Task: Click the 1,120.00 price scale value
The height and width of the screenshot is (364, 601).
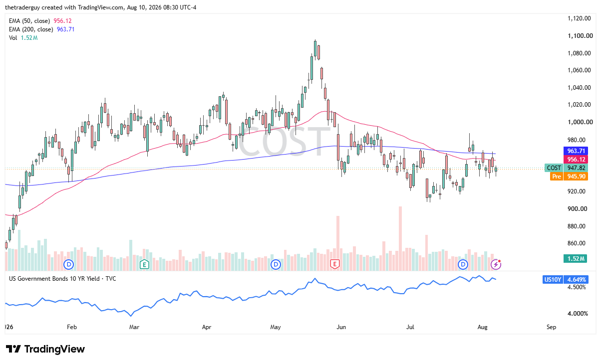Action: click(x=580, y=18)
